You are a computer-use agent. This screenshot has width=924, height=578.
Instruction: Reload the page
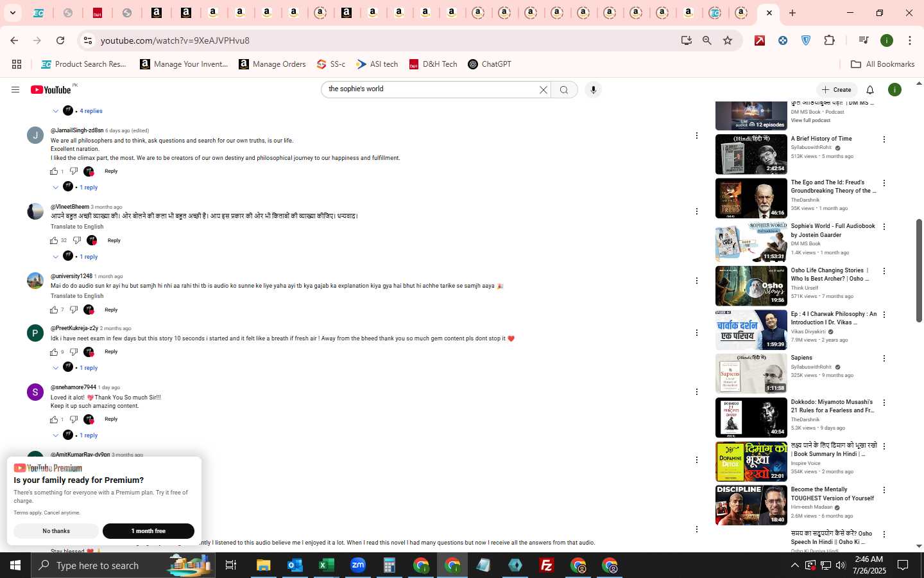60,40
